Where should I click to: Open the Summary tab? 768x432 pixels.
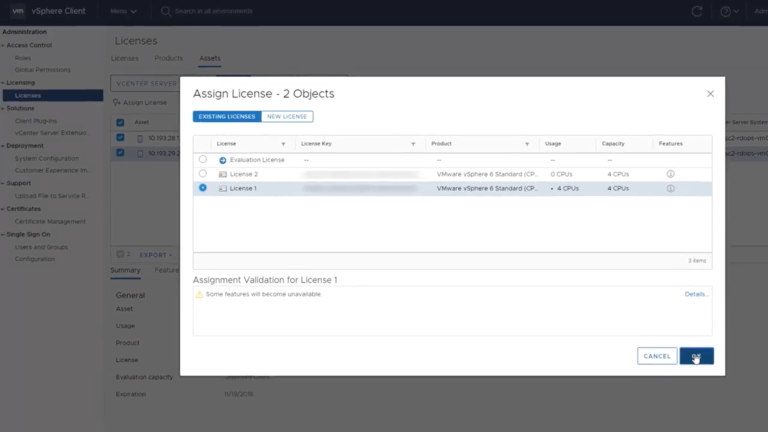tap(125, 270)
